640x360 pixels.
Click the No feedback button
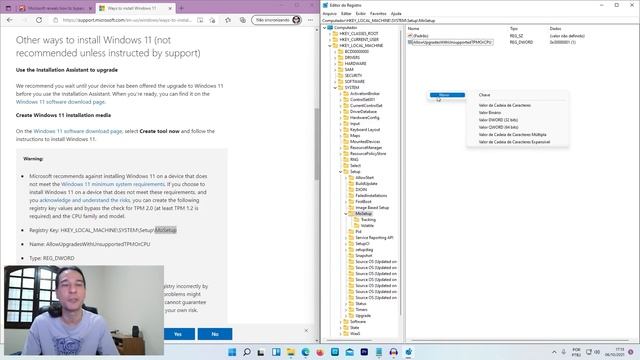215,334
